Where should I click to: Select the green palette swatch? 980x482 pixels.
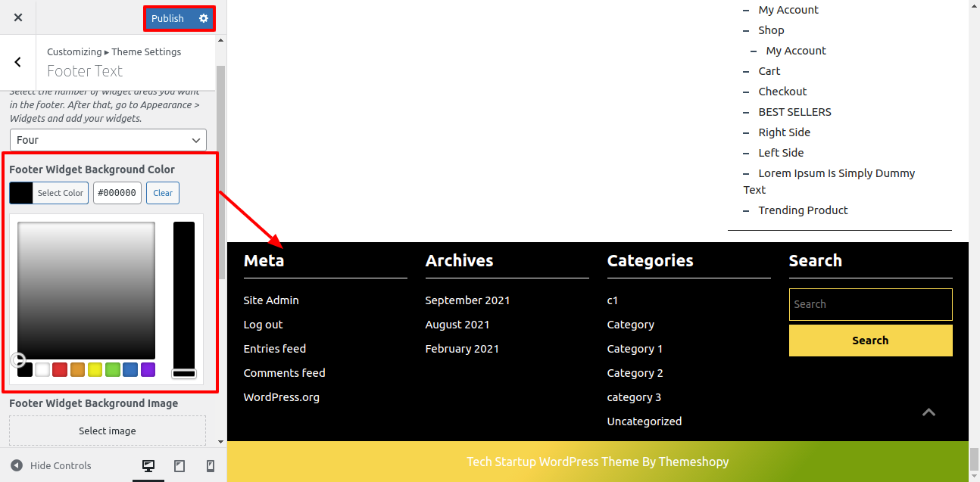tap(113, 370)
